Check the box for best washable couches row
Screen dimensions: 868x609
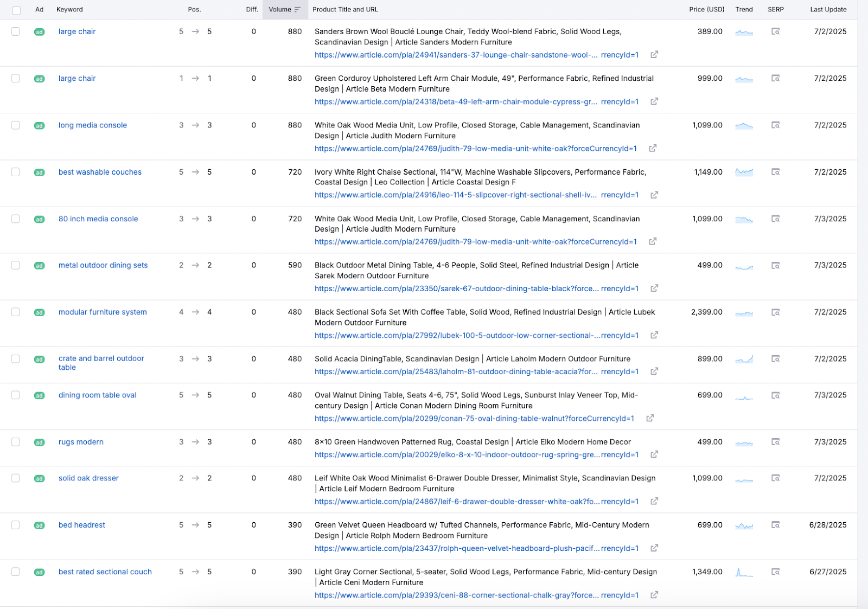pos(15,172)
